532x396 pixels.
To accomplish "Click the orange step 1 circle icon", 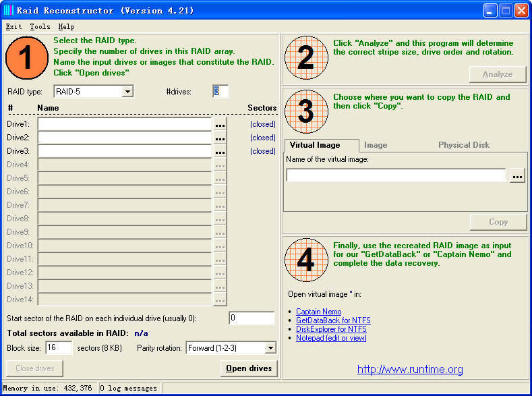I will [x=28, y=59].
